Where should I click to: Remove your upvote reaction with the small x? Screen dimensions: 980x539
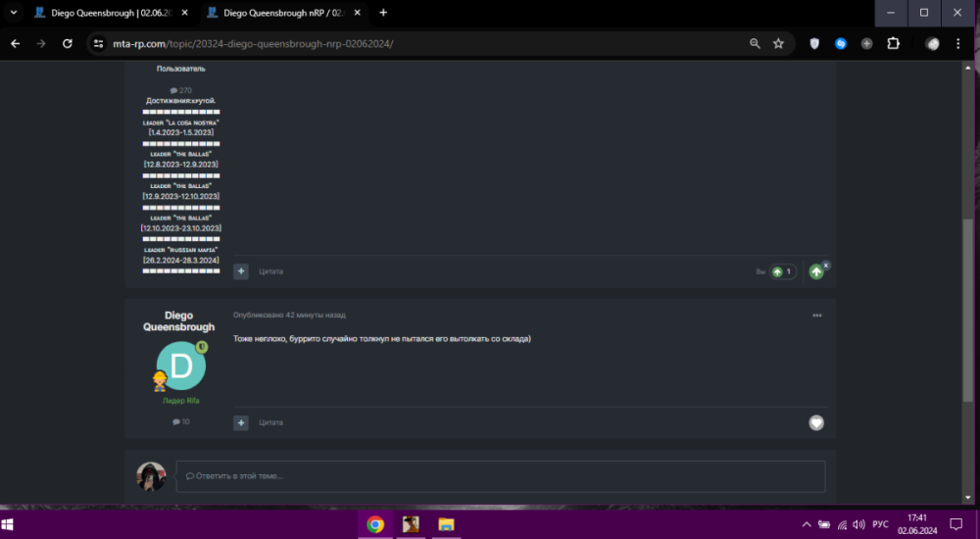click(x=825, y=265)
